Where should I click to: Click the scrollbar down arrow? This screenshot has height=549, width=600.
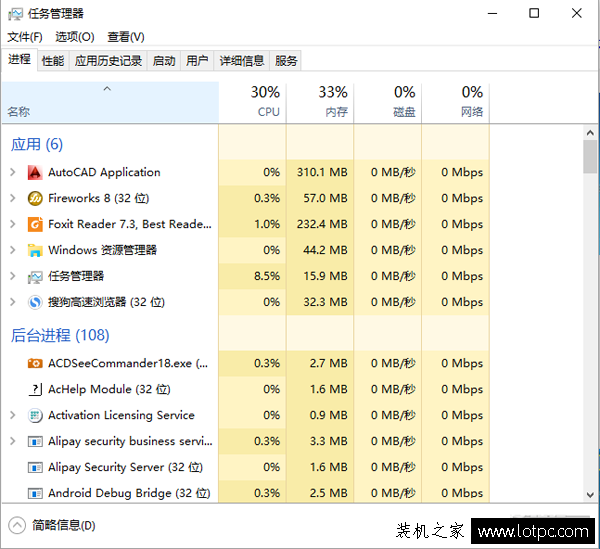pyautogui.click(x=590, y=495)
